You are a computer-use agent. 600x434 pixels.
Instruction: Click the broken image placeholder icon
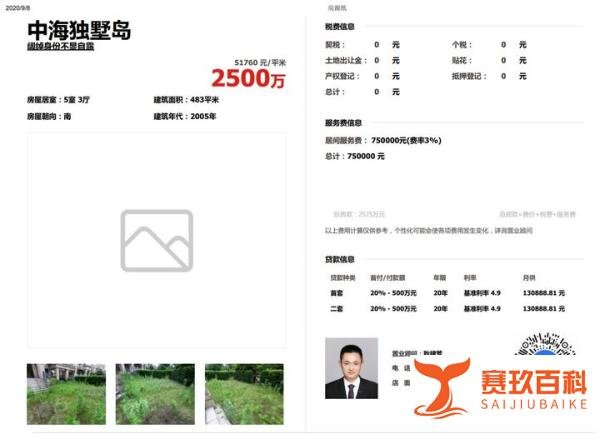pos(157,241)
